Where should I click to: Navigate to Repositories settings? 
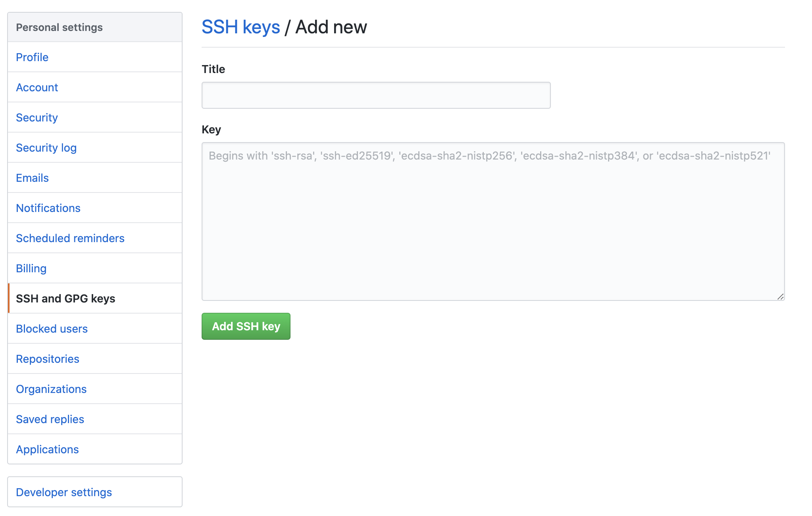(47, 359)
